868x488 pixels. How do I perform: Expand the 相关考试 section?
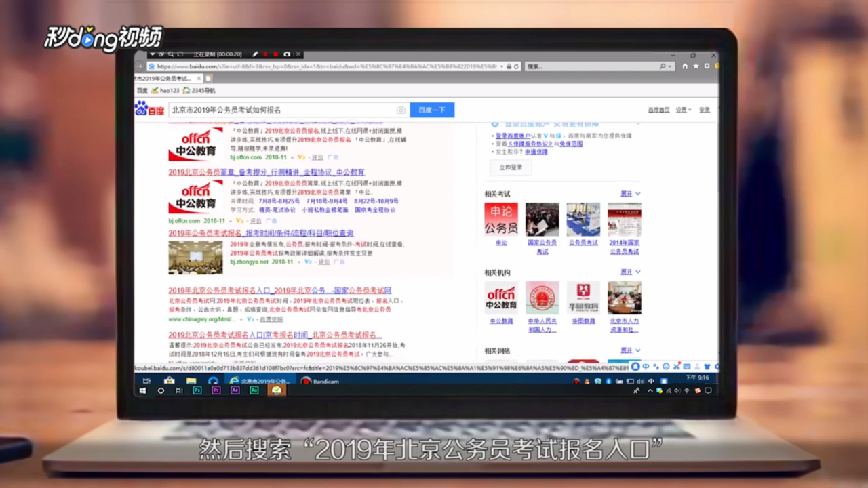(x=627, y=194)
